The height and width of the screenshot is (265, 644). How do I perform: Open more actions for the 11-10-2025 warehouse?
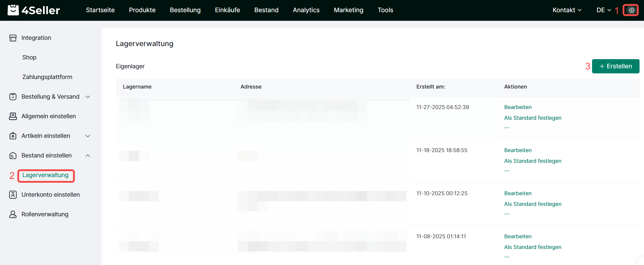click(507, 214)
